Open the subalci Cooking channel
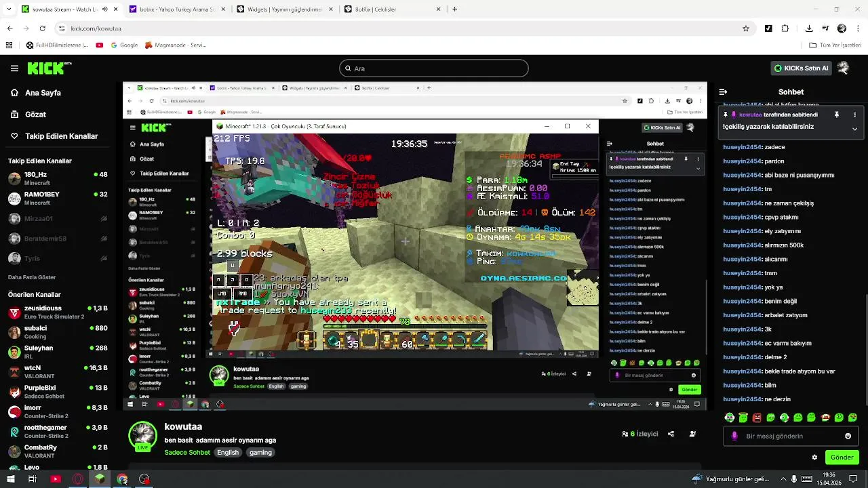 [58, 332]
